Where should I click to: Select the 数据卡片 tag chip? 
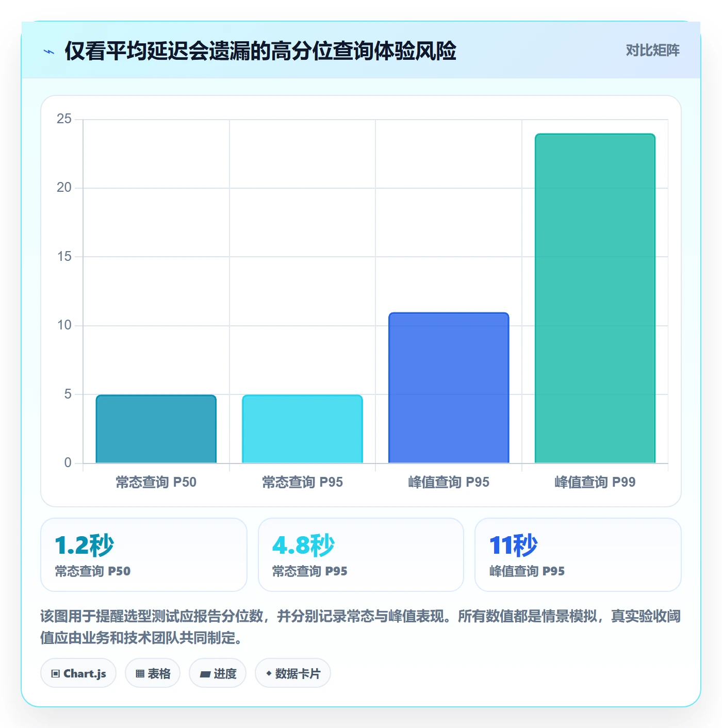click(x=293, y=673)
